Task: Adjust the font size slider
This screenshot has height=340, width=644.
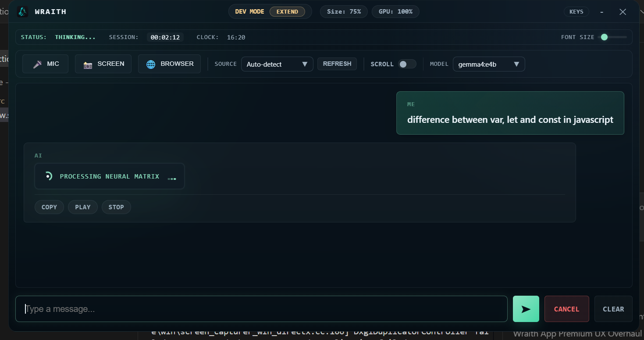Action: (605, 37)
